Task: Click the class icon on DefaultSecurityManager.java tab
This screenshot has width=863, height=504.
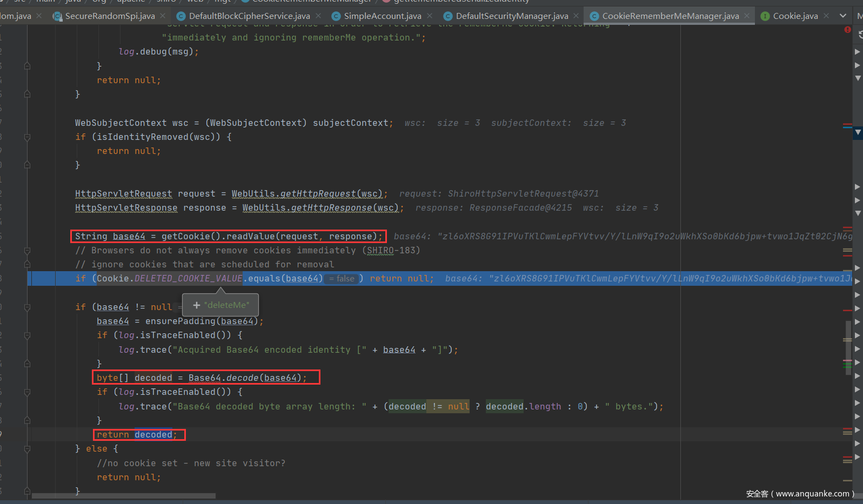Action: coord(448,16)
